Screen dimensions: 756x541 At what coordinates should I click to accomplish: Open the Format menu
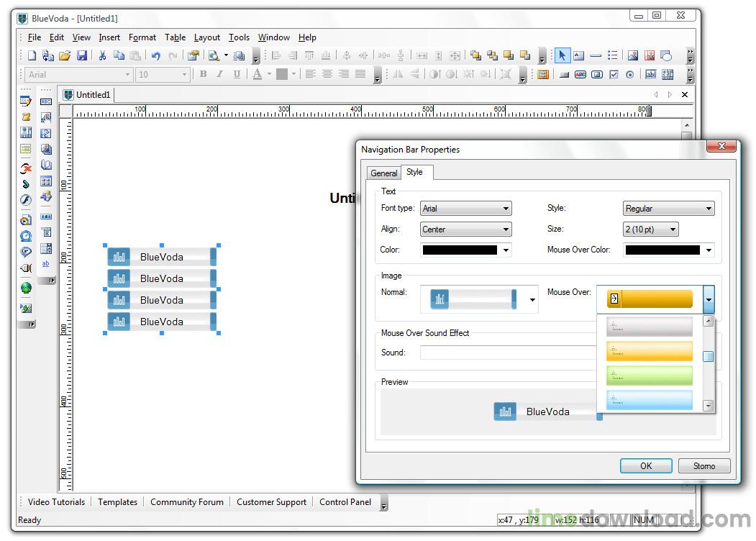pos(142,37)
